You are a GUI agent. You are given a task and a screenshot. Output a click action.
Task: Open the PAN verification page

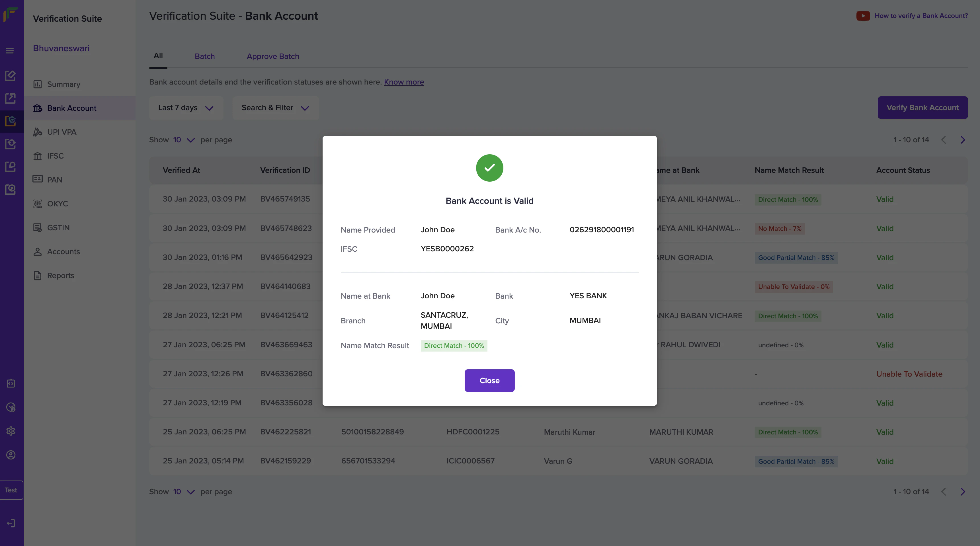click(x=54, y=180)
